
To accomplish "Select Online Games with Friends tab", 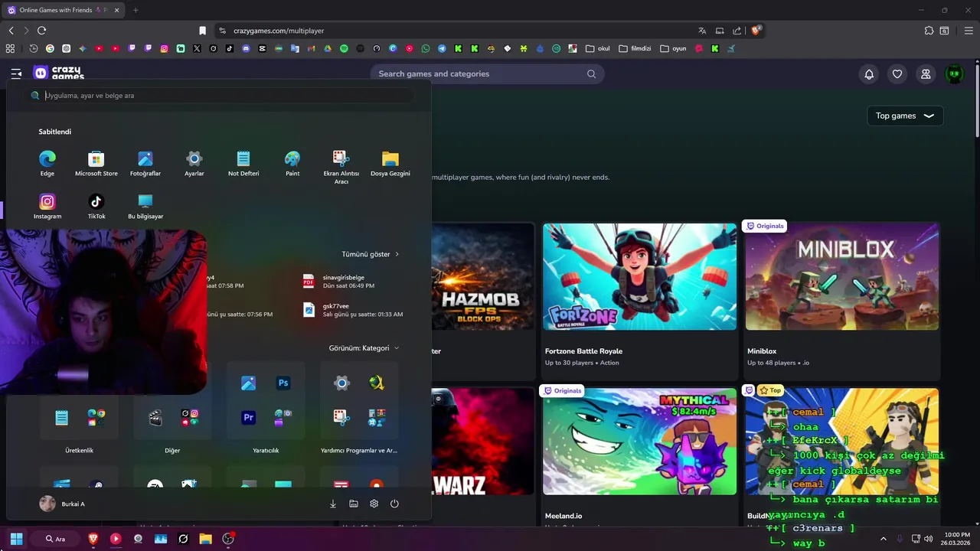I will coord(61,10).
